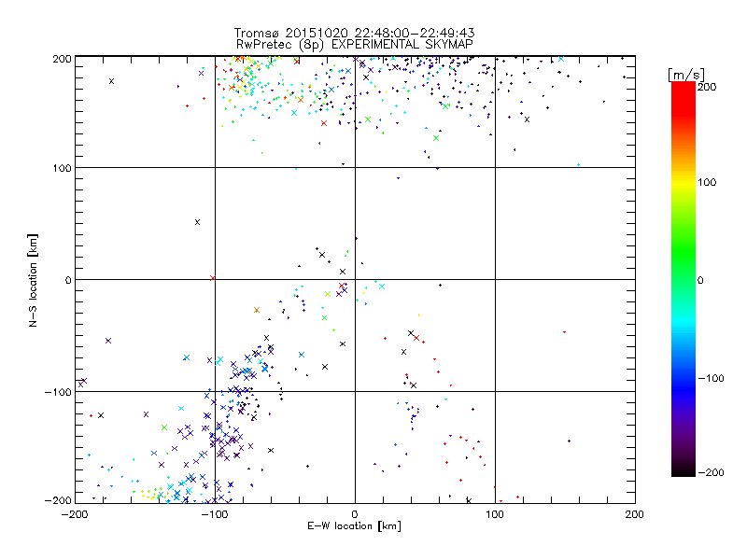
Task: Click the black X at bottom near E-W 81
Action: coord(469,500)
